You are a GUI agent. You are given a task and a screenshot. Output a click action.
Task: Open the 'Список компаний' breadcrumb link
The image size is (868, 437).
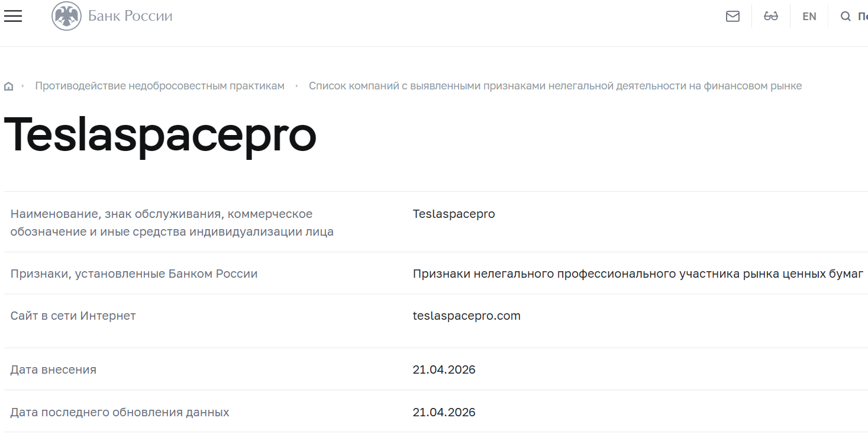tap(556, 85)
